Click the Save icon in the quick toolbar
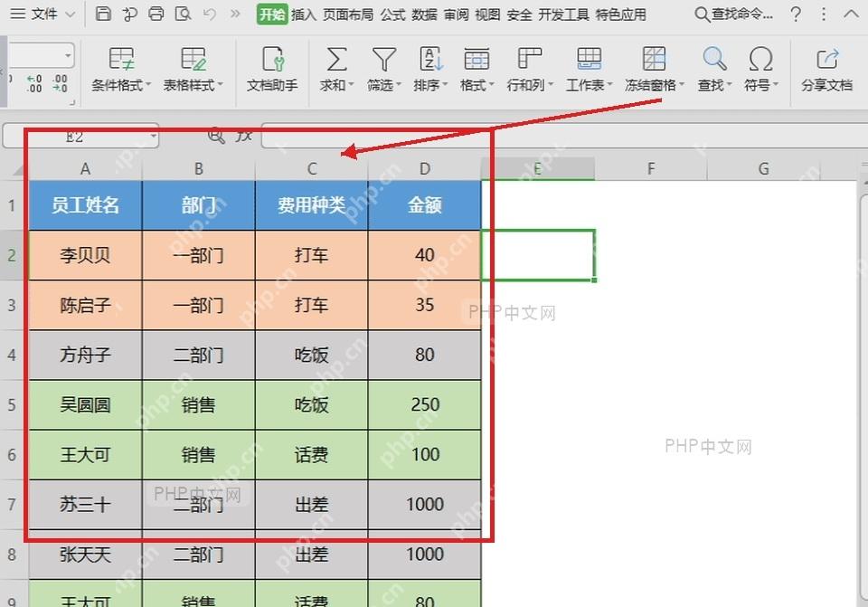The width and height of the screenshot is (868, 607). tap(103, 14)
